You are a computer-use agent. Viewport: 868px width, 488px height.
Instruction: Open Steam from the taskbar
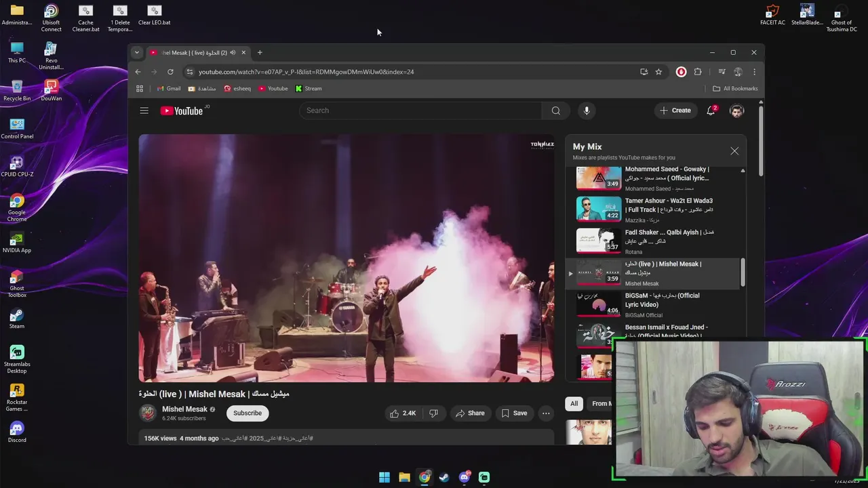click(444, 477)
